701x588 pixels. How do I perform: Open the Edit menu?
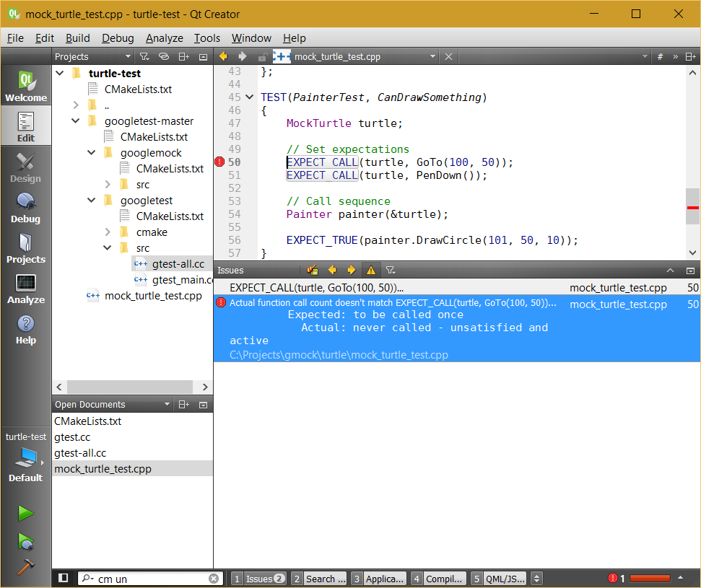(44, 38)
